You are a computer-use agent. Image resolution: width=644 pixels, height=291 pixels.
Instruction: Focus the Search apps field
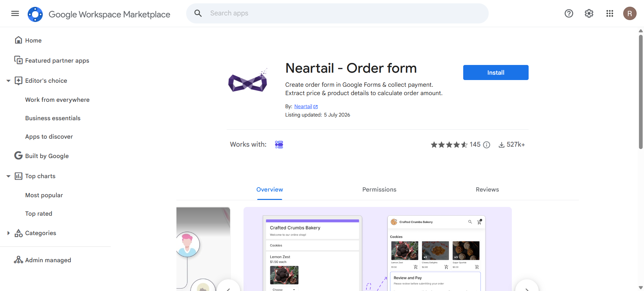point(337,13)
